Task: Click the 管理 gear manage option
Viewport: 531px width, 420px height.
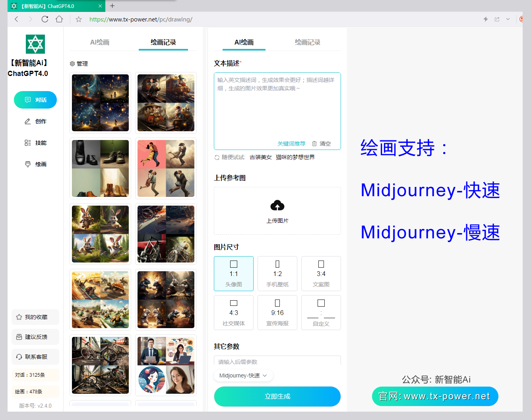Action: [x=79, y=64]
